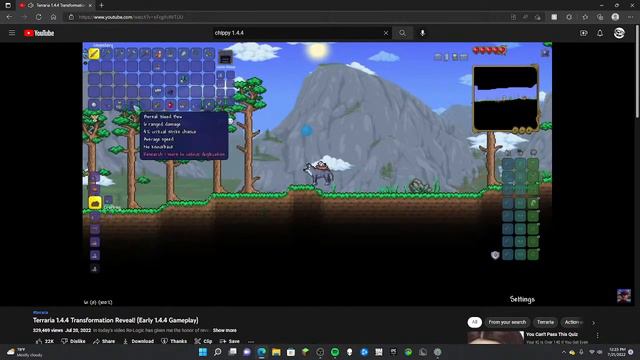Go to YouTube home via the logo
The height and width of the screenshot is (360, 640).
39,33
